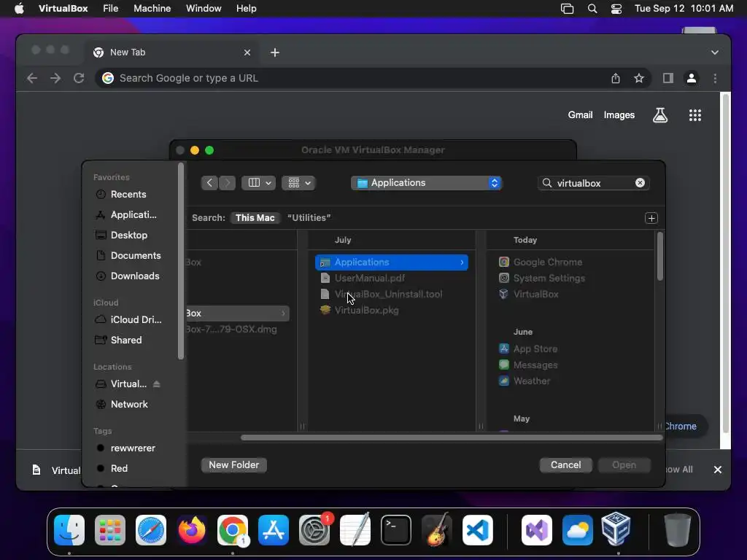Open Chrome profile avatar
The image size is (747, 560).
point(692,78)
